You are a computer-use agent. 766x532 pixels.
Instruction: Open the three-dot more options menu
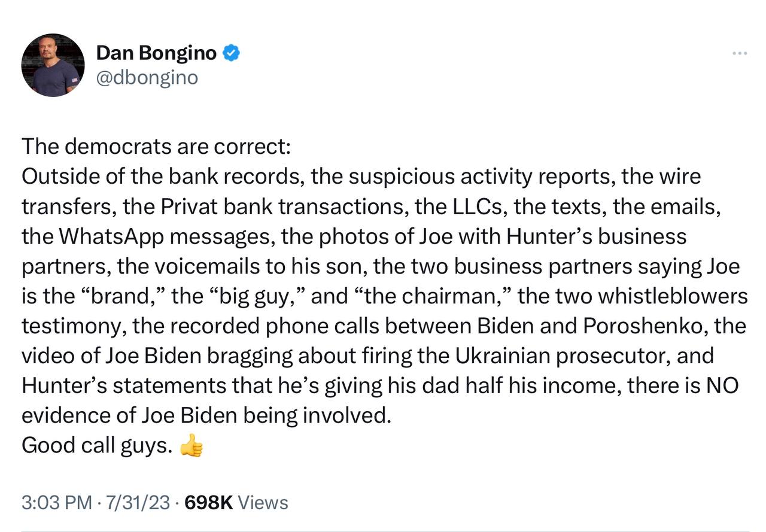[740, 54]
